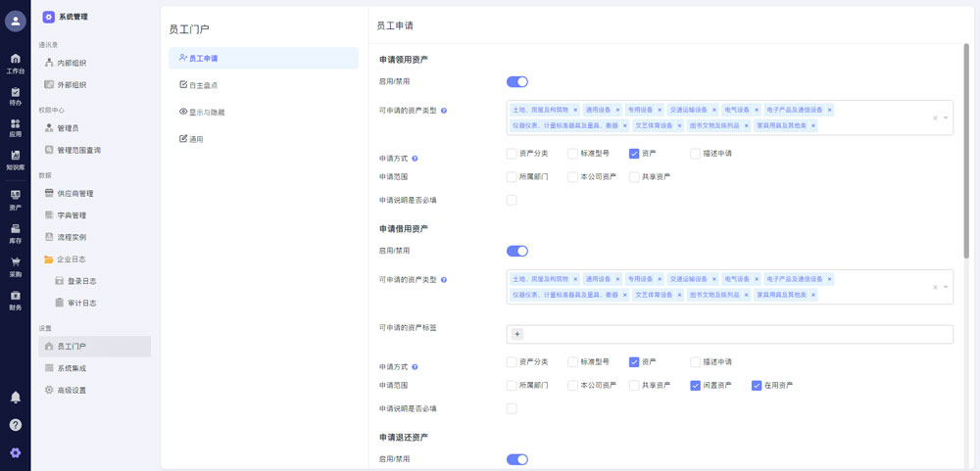
Task: Click the 可申请的资产标签 input field
Action: coord(730,334)
